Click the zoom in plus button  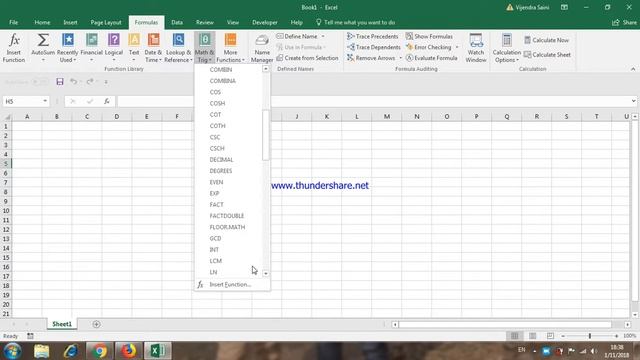(616, 336)
